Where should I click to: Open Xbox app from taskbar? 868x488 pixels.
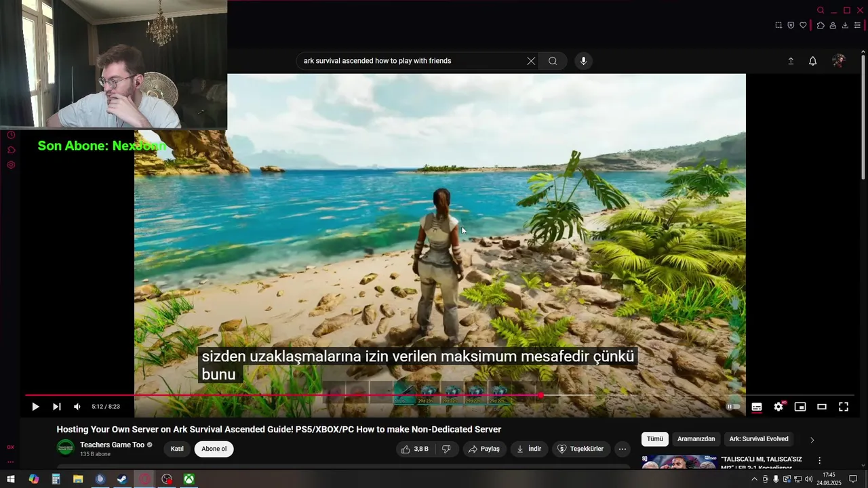[189, 479]
